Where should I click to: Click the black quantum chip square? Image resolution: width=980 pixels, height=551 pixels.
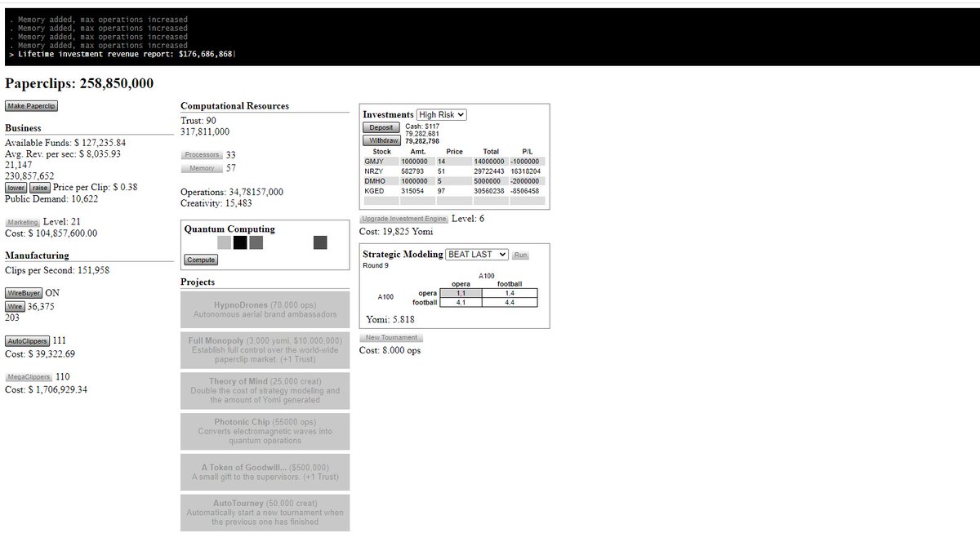point(240,242)
